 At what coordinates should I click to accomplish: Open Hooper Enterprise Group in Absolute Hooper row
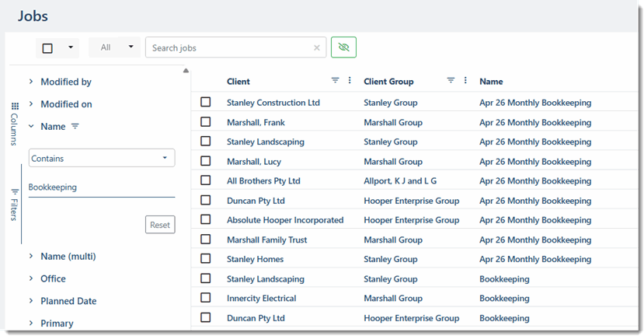click(x=411, y=220)
